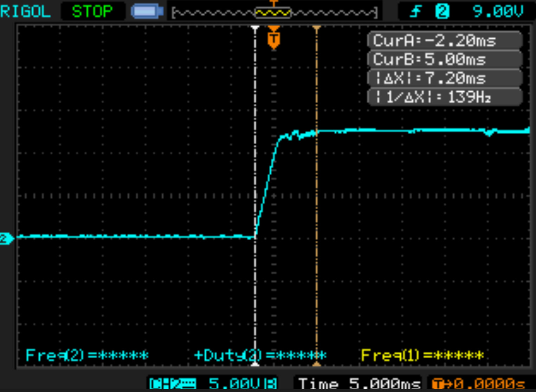Click the orange T trigger position marker
This screenshot has width=536, height=392.
pos(273,39)
